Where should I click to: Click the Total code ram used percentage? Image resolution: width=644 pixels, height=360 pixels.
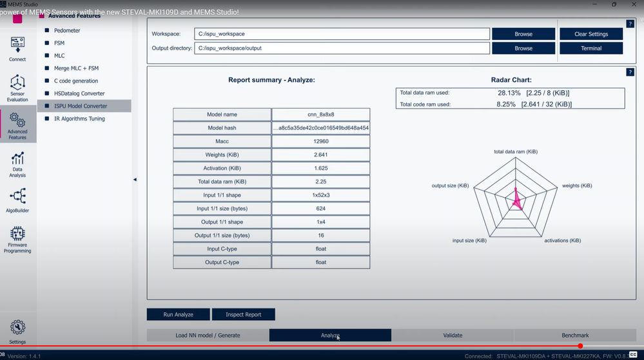[506, 104]
